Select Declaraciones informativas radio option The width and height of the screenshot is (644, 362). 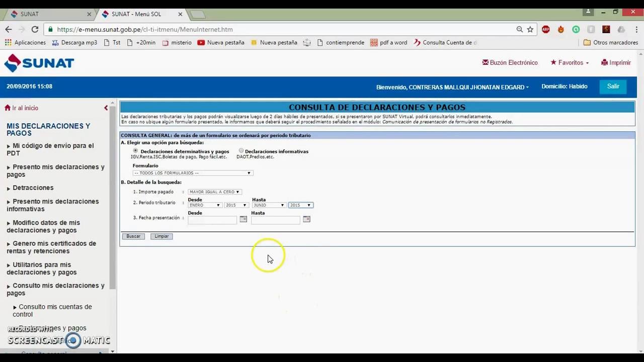tap(242, 151)
